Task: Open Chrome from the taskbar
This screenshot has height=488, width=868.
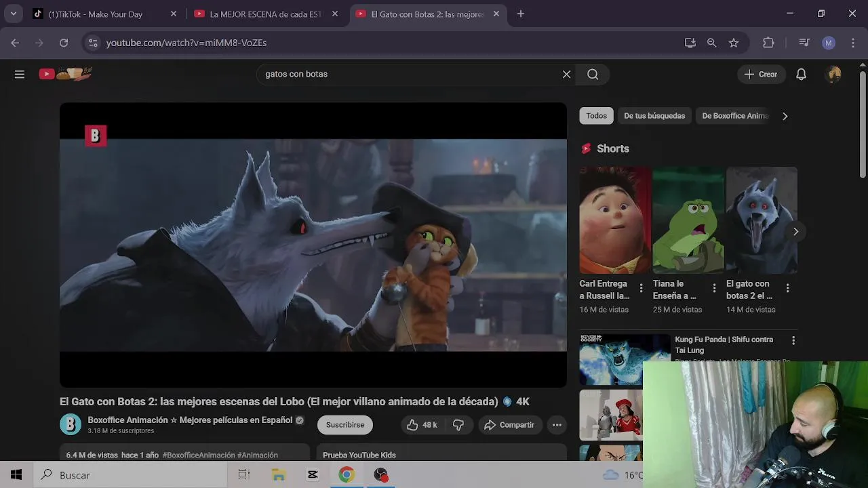Action: point(347,475)
